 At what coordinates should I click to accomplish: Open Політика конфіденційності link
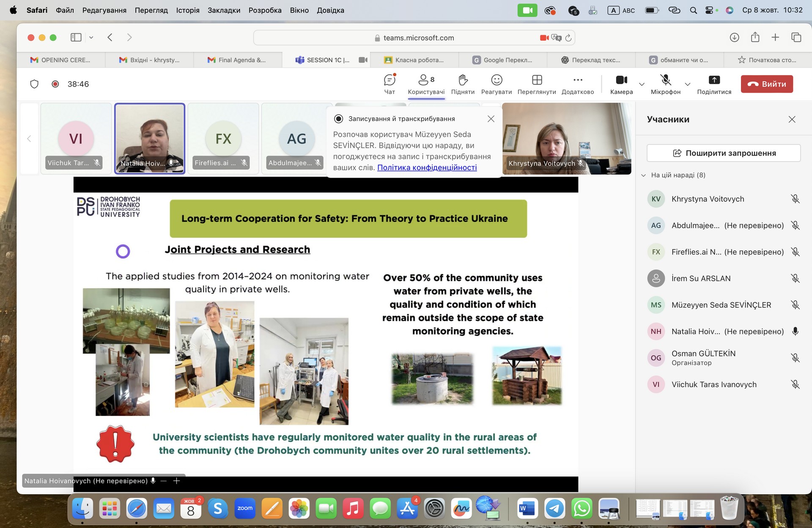[427, 167]
